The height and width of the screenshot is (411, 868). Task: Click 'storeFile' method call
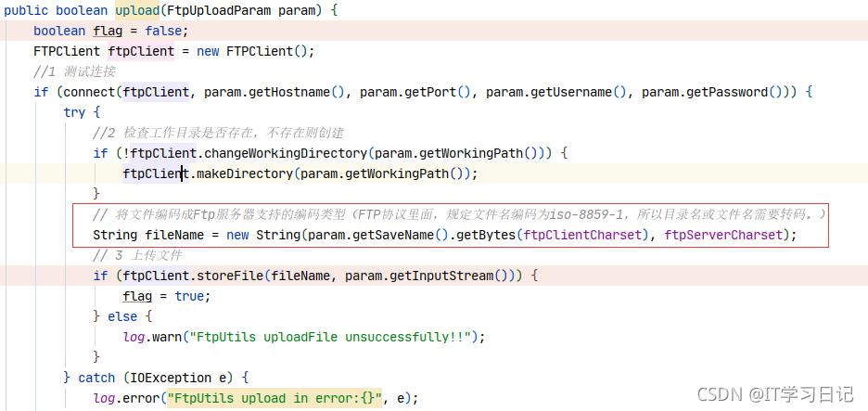click(x=230, y=276)
